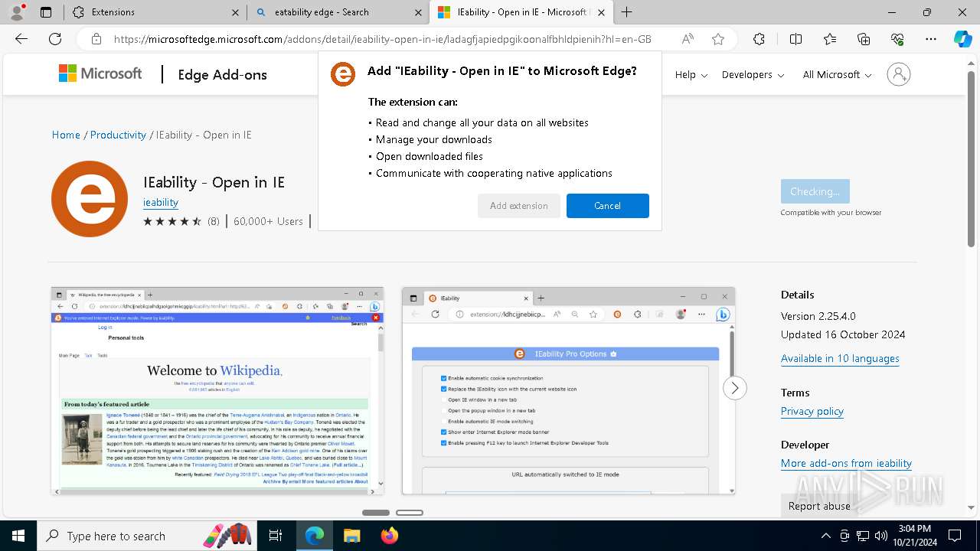Click the large IEability orange logo

point(90,199)
